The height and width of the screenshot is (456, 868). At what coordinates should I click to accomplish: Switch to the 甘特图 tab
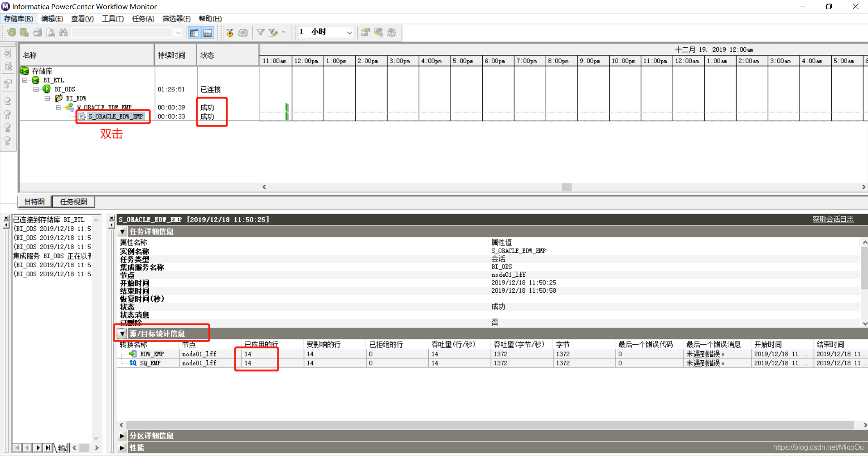[34, 202]
